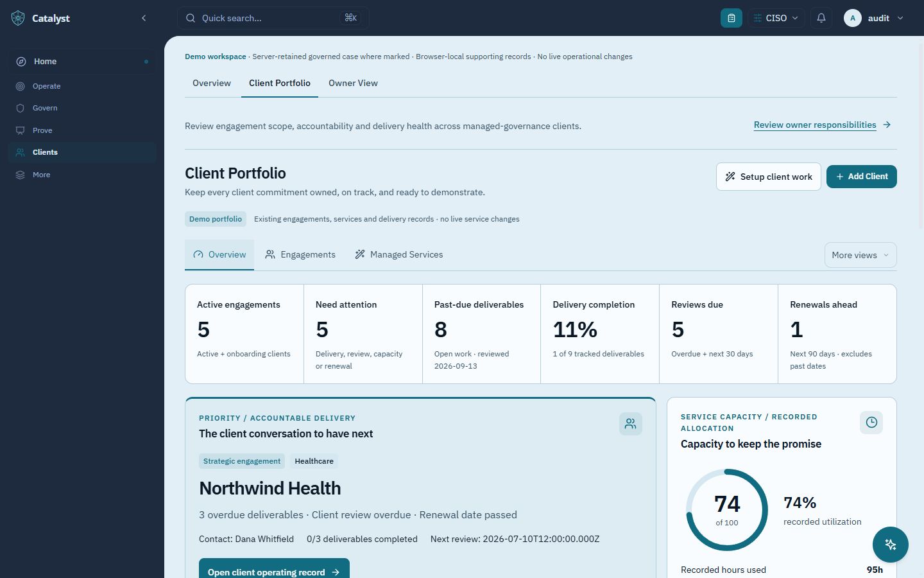Click Setup client work button
Screen dimensions: 924x578
[x=769, y=177]
